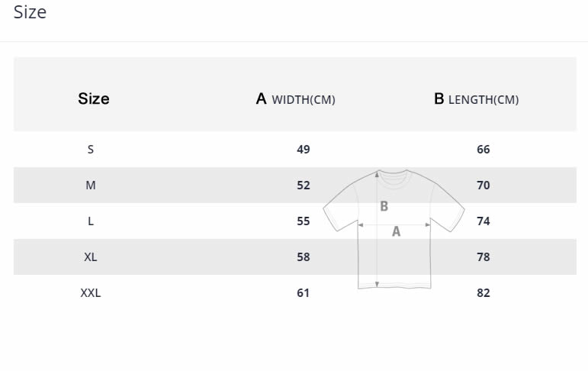Click width value 49 for size S
The width and height of the screenshot is (588, 371).
(304, 150)
